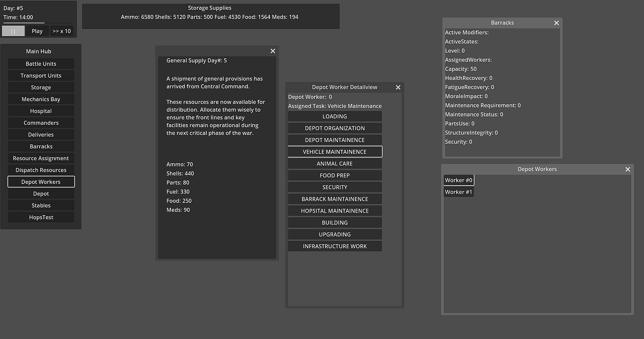644x339 pixels.
Task: Assign the LOADING task
Action: coord(335,116)
